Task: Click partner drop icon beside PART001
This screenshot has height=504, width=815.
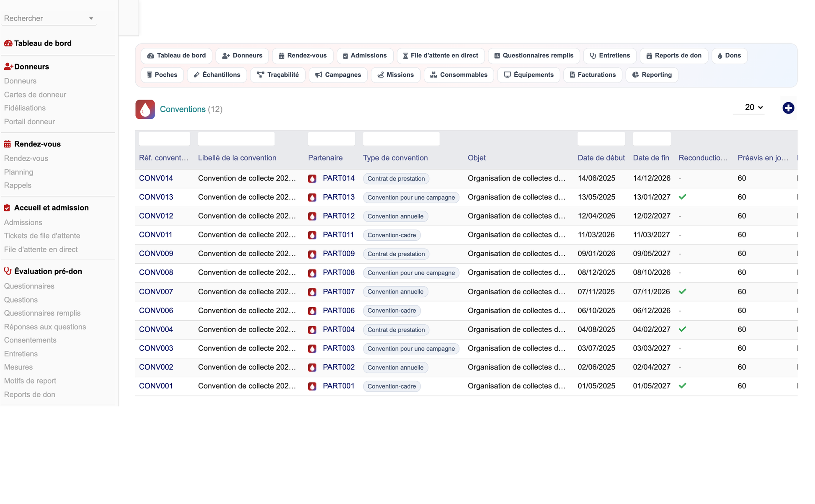Action: click(x=312, y=386)
